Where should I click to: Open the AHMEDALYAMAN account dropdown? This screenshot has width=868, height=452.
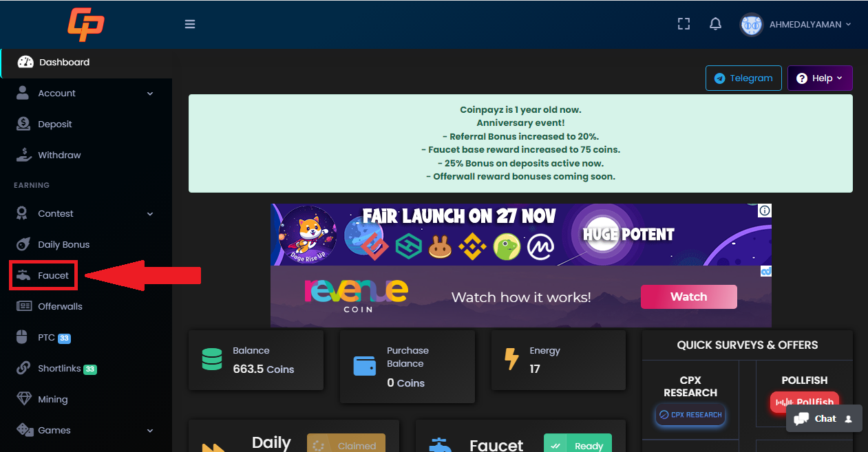pos(809,24)
